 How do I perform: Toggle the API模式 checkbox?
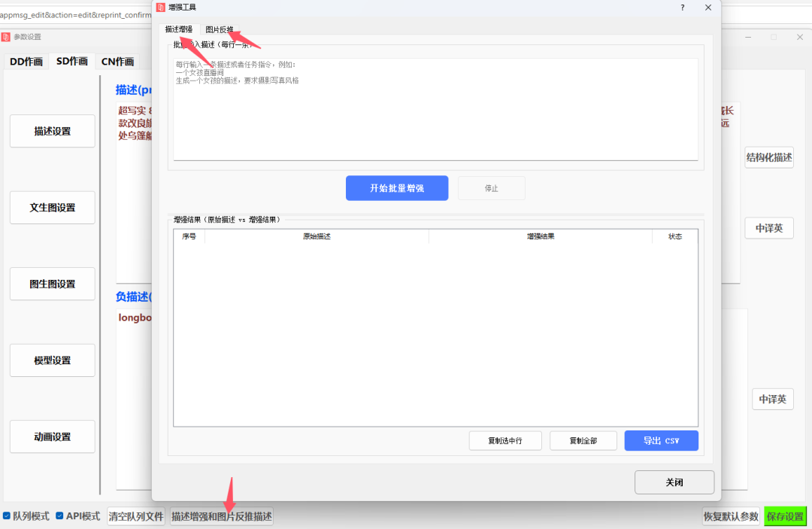click(59, 516)
